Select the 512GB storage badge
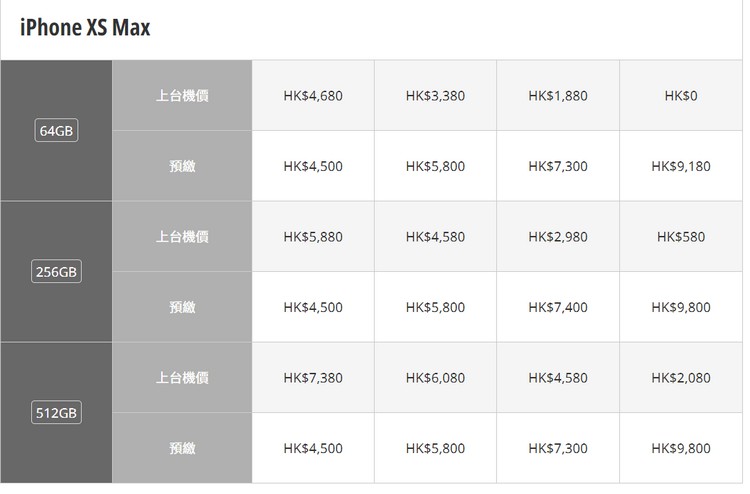 (56, 413)
